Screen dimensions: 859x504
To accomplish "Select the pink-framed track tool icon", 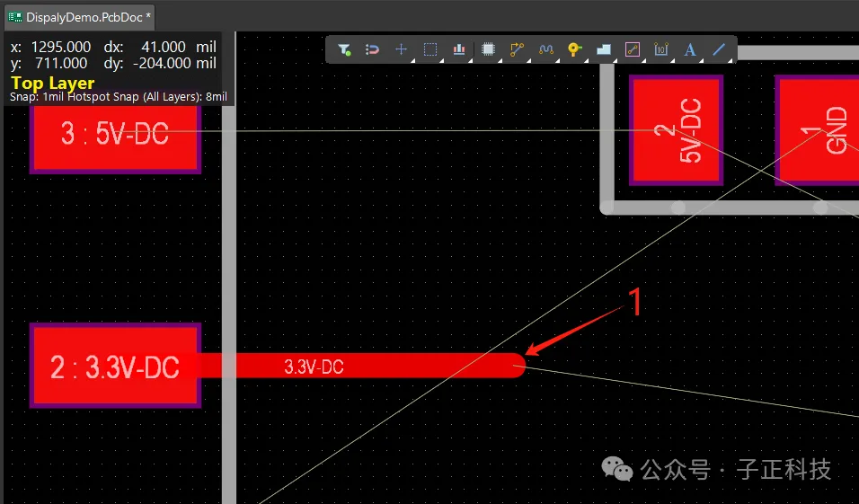I will click(633, 49).
